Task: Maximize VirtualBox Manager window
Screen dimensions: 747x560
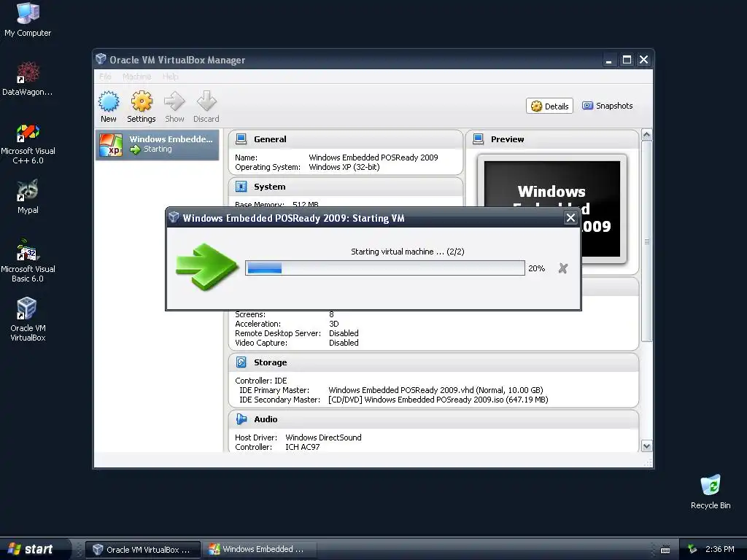Action: tap(627, 60)
